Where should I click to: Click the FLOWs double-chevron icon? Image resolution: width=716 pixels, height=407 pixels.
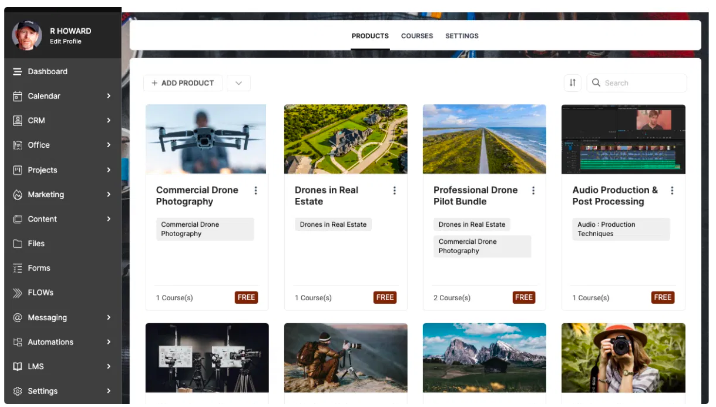(x=17, y=293)
